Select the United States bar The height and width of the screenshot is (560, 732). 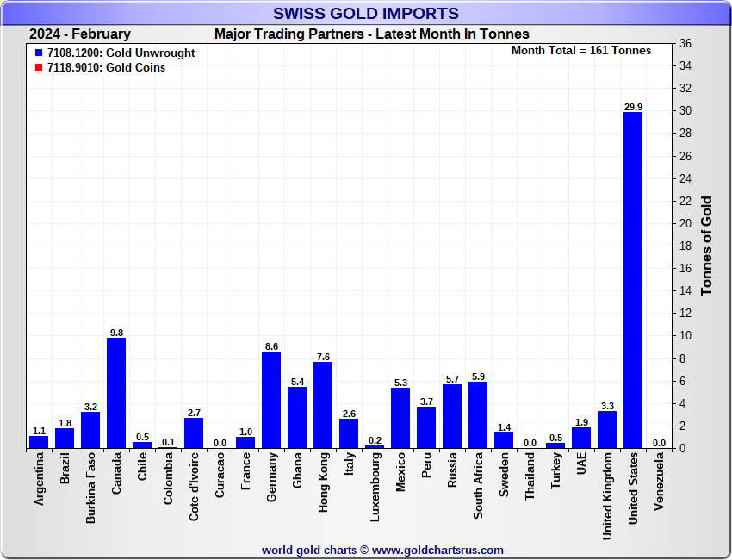point(632,280)
